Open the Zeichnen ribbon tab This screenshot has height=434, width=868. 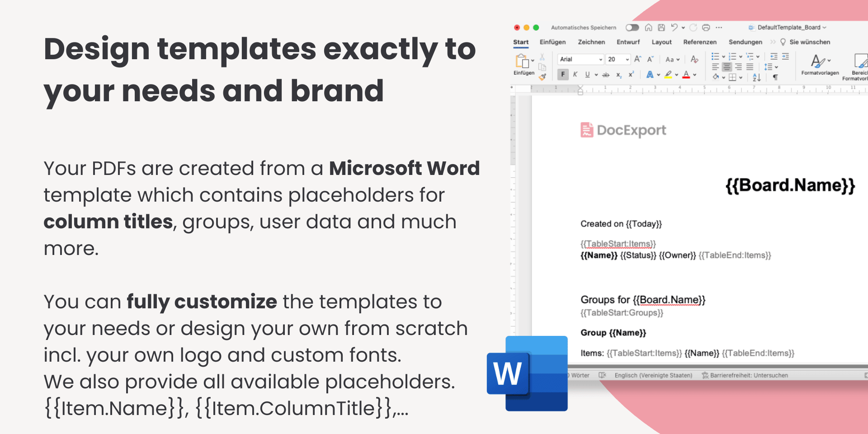coord(591,42)
